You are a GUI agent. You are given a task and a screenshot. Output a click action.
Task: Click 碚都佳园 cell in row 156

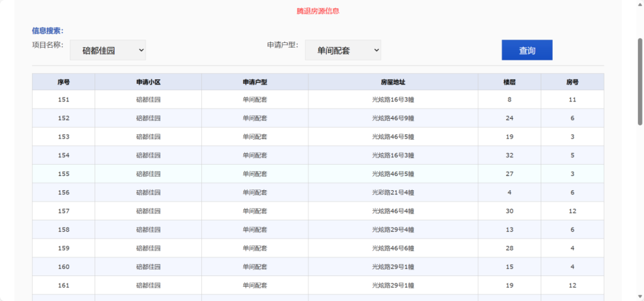[x=148, y=192]
